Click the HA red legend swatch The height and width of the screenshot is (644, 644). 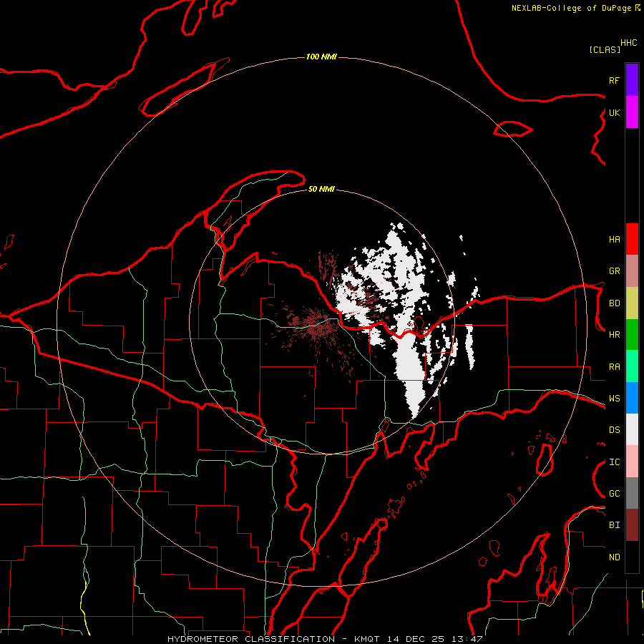coord(632,239)
